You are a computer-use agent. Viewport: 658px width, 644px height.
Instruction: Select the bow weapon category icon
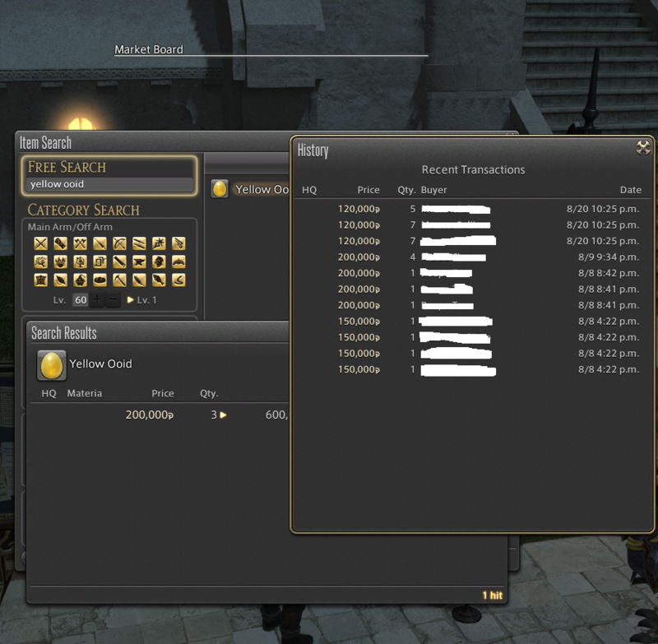click(119, 243)
